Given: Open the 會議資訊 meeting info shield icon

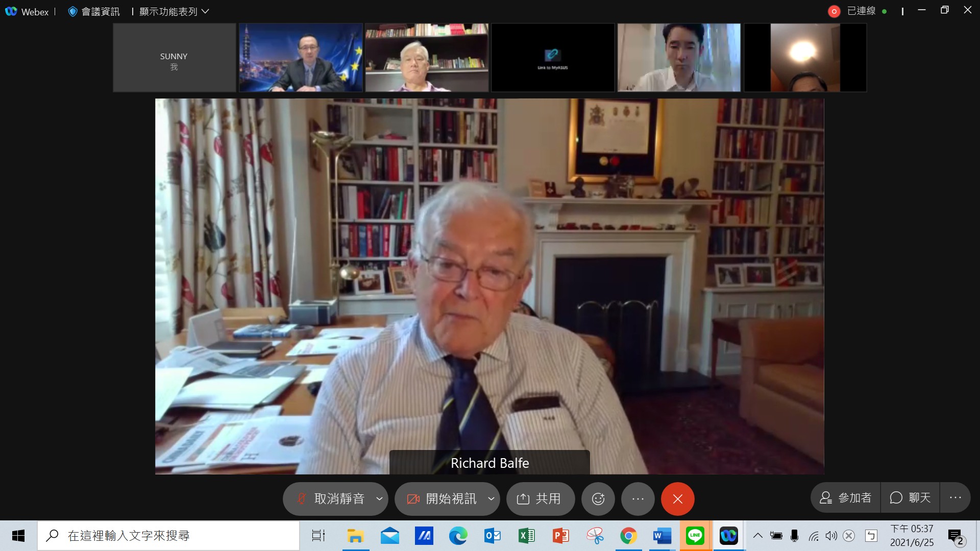Looking at the screenshot, I should pyautogui.click(x=72, y=11).
